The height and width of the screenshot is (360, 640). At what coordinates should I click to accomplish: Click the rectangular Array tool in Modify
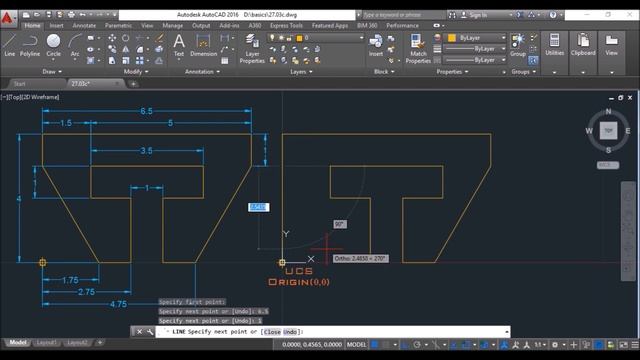click(140, 60)
